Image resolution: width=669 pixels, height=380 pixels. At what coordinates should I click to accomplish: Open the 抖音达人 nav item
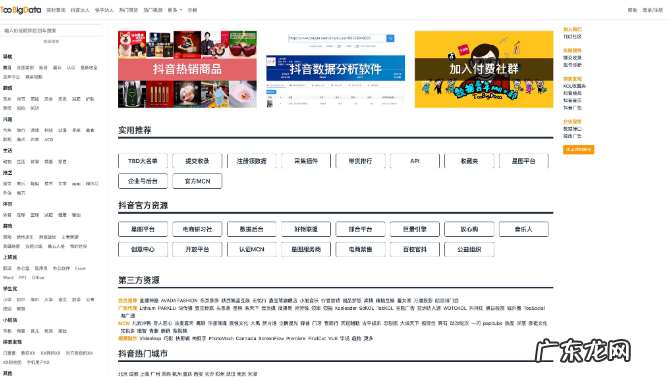coord(80,10)
